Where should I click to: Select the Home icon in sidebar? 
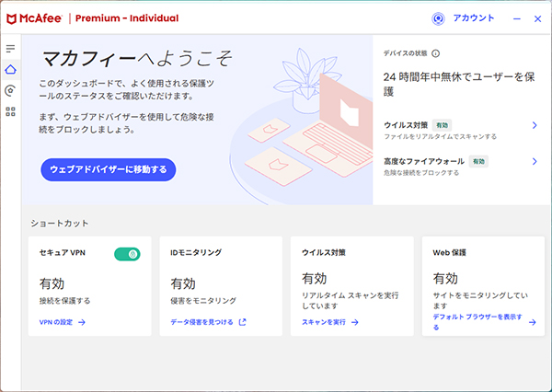tap(10, 69)
